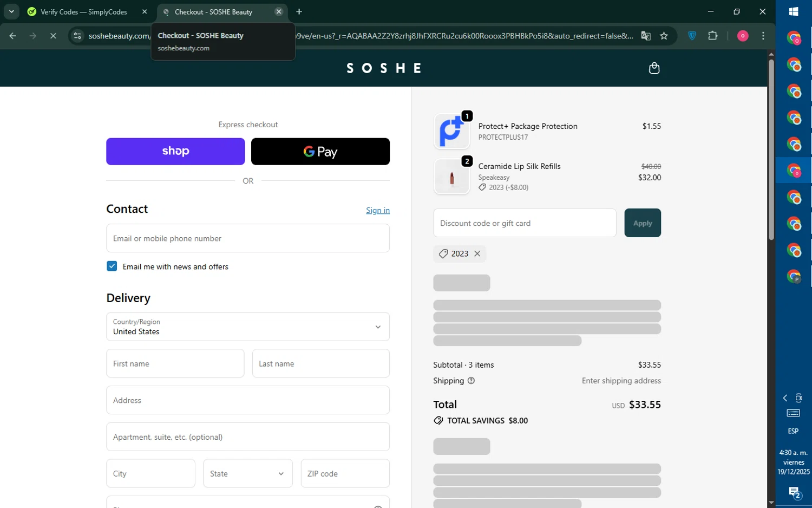This screenshot has width=812, height=508.
Task: Open the notification center icon
Action: tap(794, 493)
